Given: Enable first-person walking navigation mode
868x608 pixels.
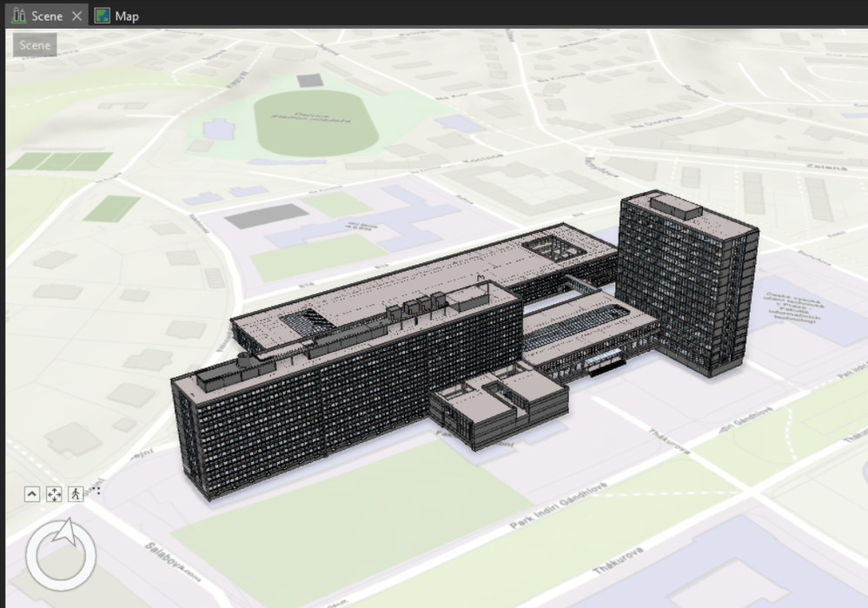Looking at the screenshot, I should click(x=76, y=494).
